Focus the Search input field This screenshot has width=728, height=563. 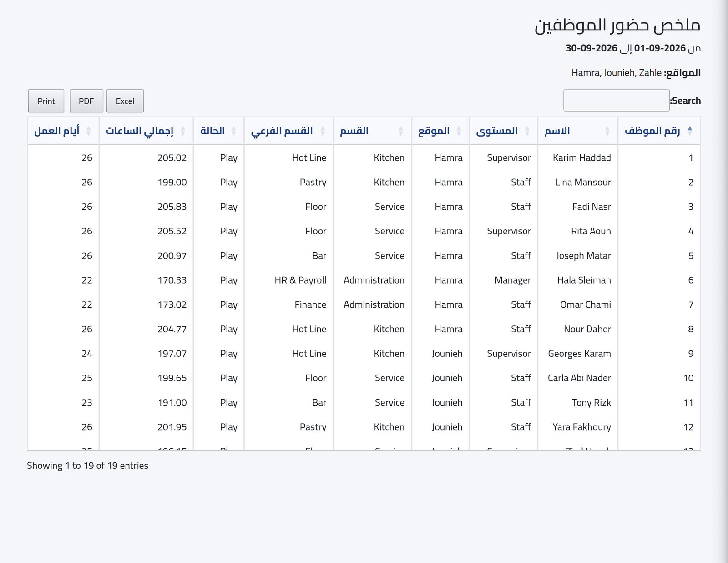tap(617, 101)
